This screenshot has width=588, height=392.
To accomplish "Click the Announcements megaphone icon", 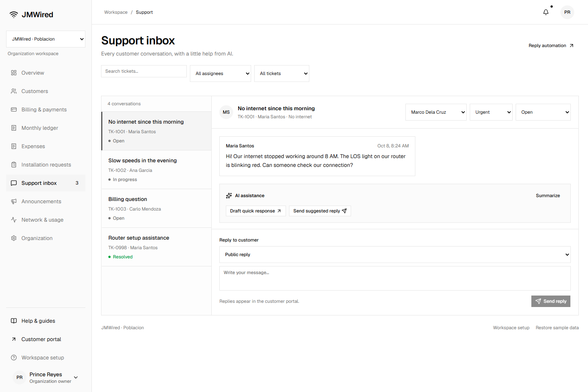I will coord(14,201).
